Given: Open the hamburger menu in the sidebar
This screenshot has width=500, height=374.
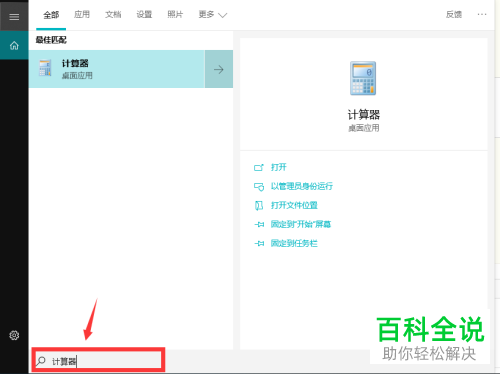Looking at the screenshot, I should click(14, 17).
